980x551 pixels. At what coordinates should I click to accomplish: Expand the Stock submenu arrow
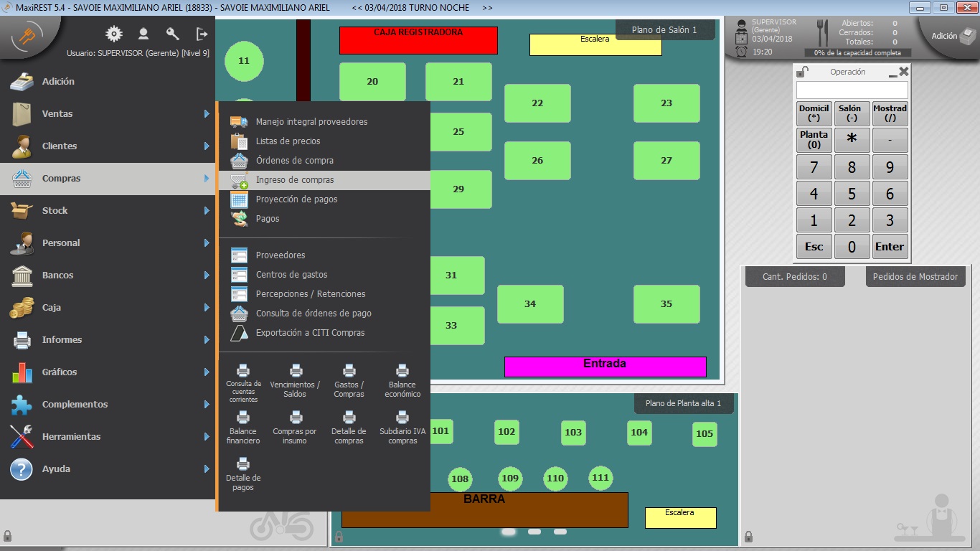(x=207, y=211)
